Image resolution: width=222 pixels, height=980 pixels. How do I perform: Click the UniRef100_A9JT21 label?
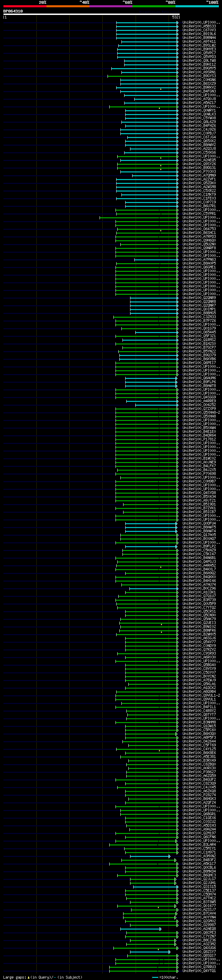[199, 500]
